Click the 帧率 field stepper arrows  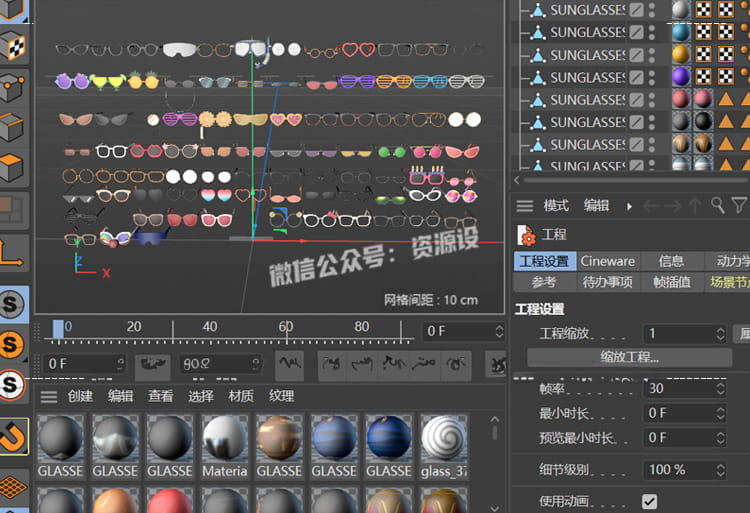tap(720, 388)
